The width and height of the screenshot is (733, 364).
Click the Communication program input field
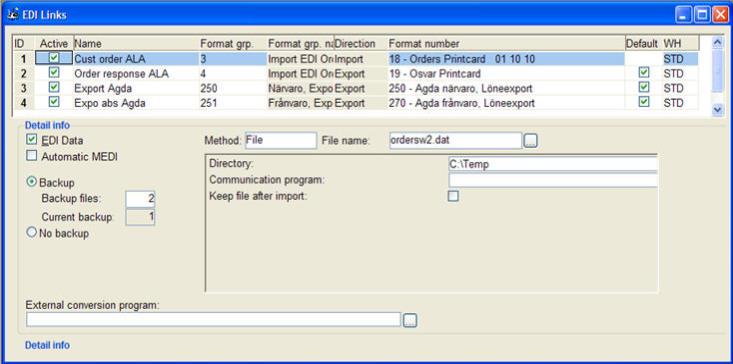tap(553, 180)
